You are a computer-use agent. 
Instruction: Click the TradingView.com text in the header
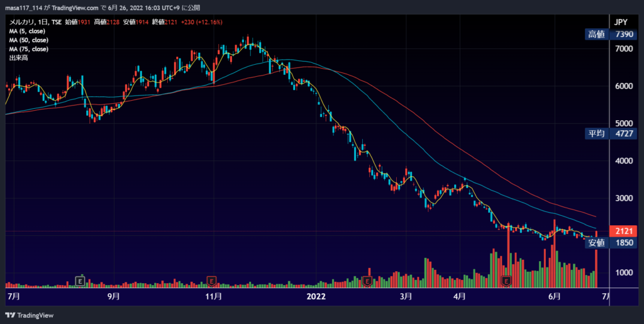[75, 8]
